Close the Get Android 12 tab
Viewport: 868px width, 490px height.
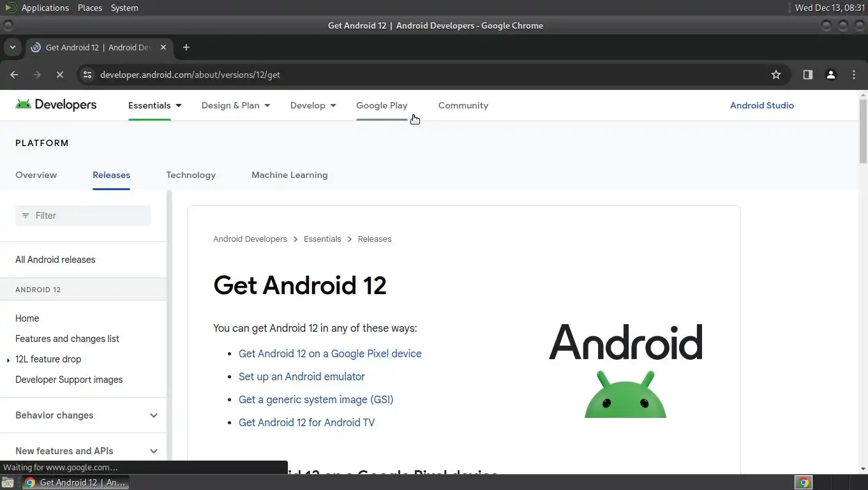[163, 47]
